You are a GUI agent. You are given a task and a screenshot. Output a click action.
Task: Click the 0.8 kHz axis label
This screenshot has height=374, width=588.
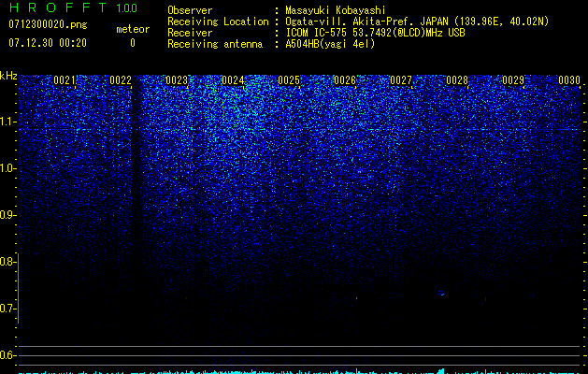click(8, 262)
